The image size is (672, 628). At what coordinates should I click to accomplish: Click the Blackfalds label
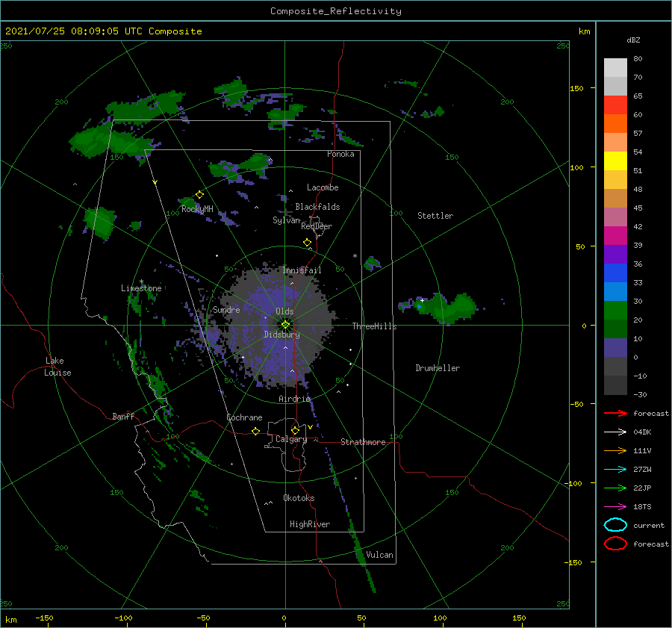[317, 207]
